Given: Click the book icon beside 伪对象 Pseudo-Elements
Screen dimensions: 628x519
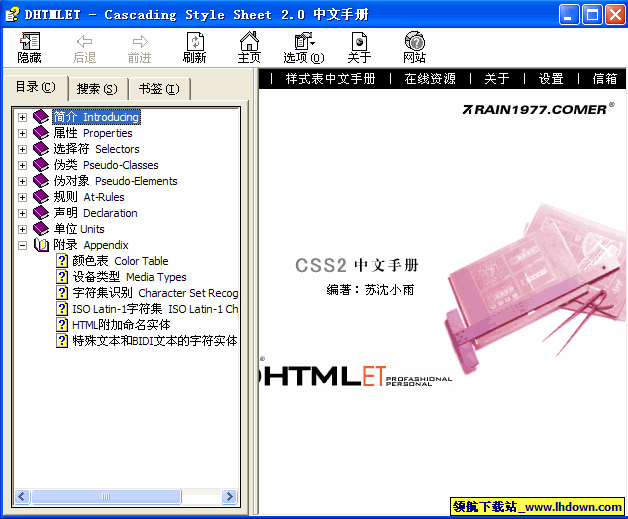Looking at the screenshot, I should pyautogui.click(x=41, y=181).
